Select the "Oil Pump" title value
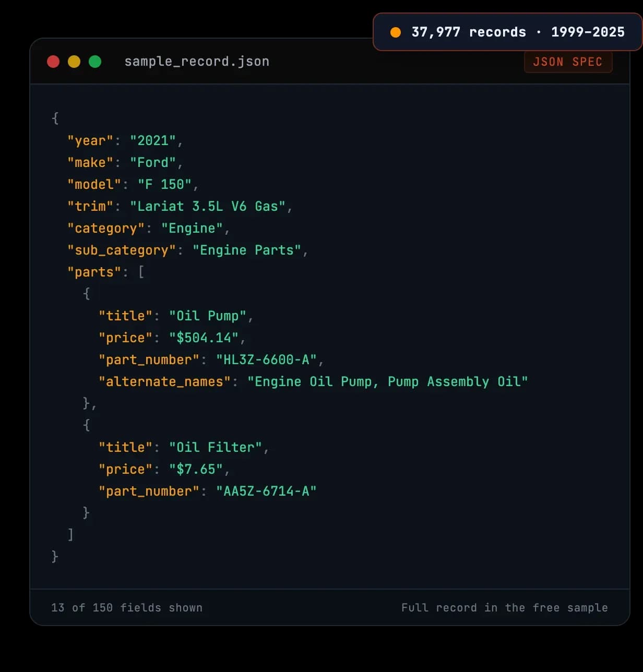The image size is (643, 672). [x=208, y=316]
